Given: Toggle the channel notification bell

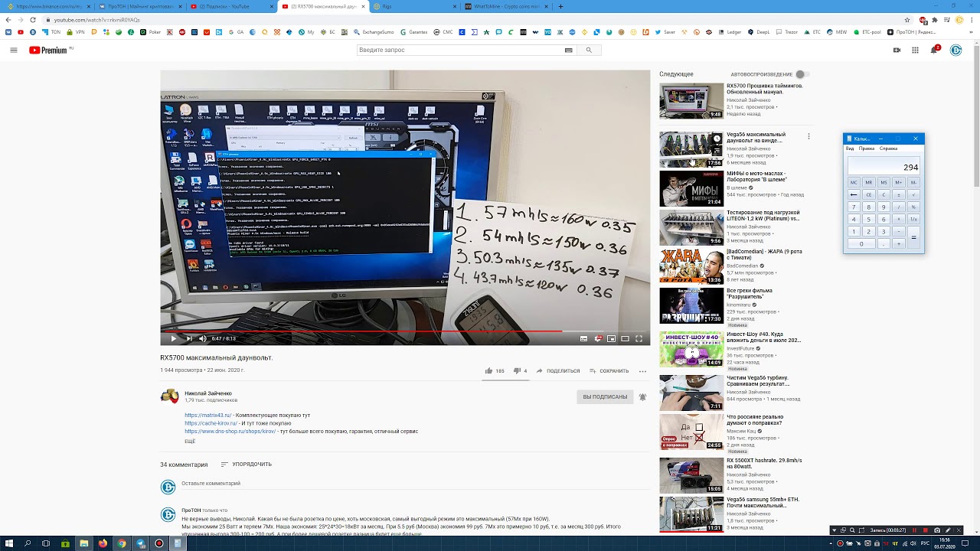Looking at the screenshot, I should (642, 397).
